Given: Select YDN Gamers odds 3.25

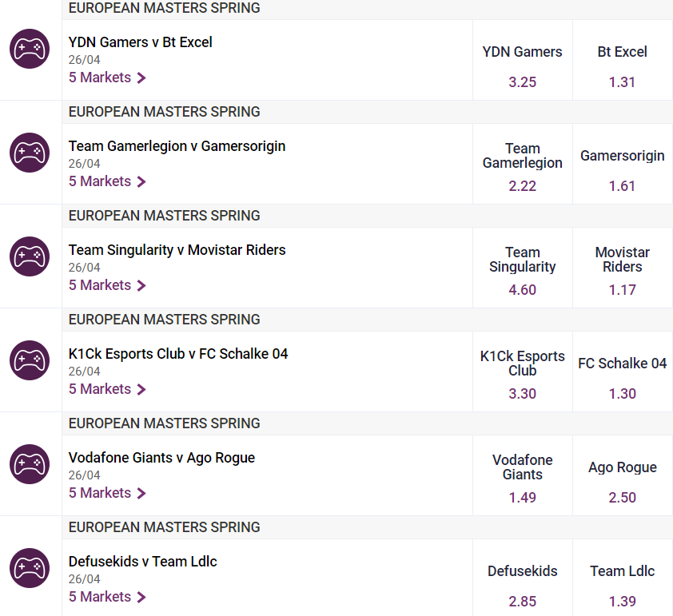Looking at the screenshot, I should click(523, 60).
